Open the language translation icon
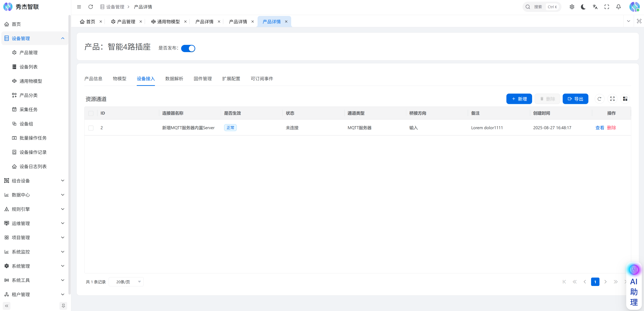 (595, 7)
